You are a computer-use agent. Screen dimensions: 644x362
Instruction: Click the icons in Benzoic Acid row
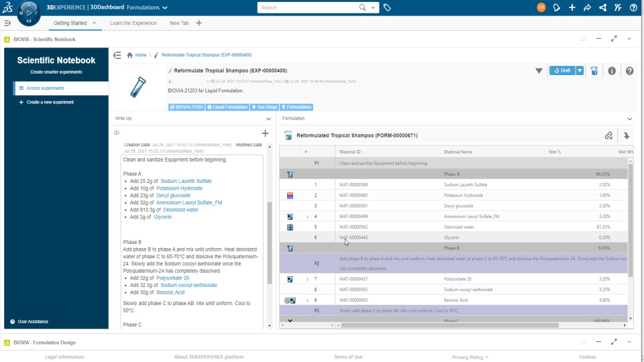pyautogui.click(x=290, y=300)
